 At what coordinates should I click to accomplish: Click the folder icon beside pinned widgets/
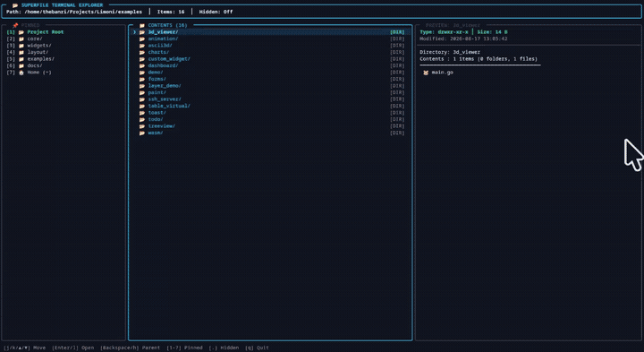pos(21,46)
